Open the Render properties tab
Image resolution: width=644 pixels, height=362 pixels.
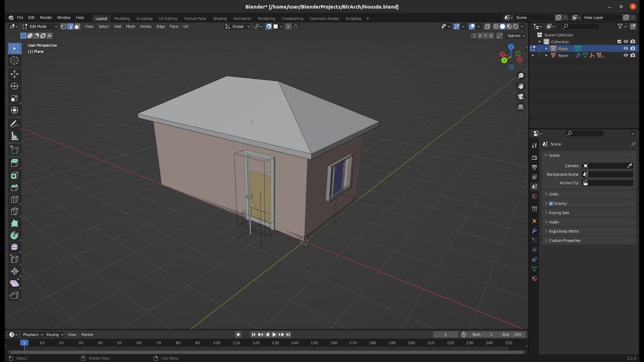(534, 157)
